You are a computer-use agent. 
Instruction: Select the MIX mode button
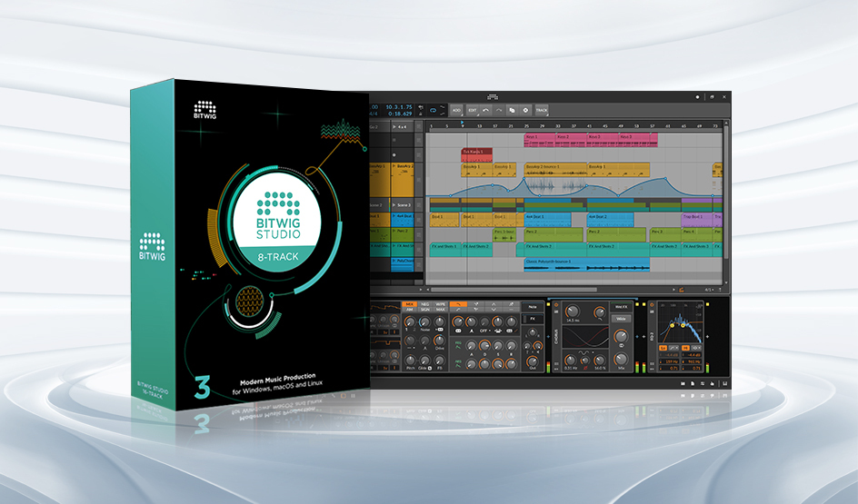(409, 304)
